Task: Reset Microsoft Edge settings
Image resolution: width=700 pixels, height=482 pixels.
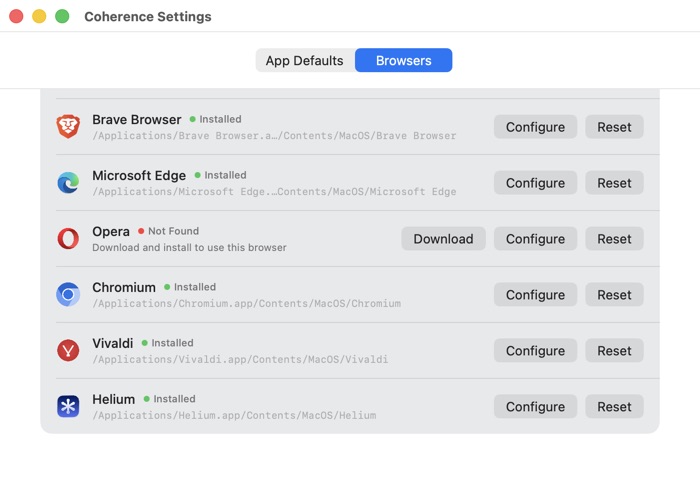Action: pyautogui.click(x=614, y=183)
